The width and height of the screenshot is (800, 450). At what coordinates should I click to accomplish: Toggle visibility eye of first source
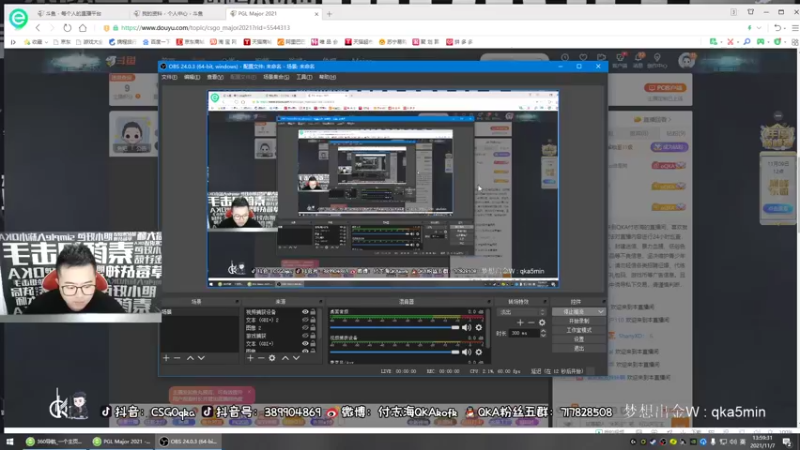coord(305,312)
